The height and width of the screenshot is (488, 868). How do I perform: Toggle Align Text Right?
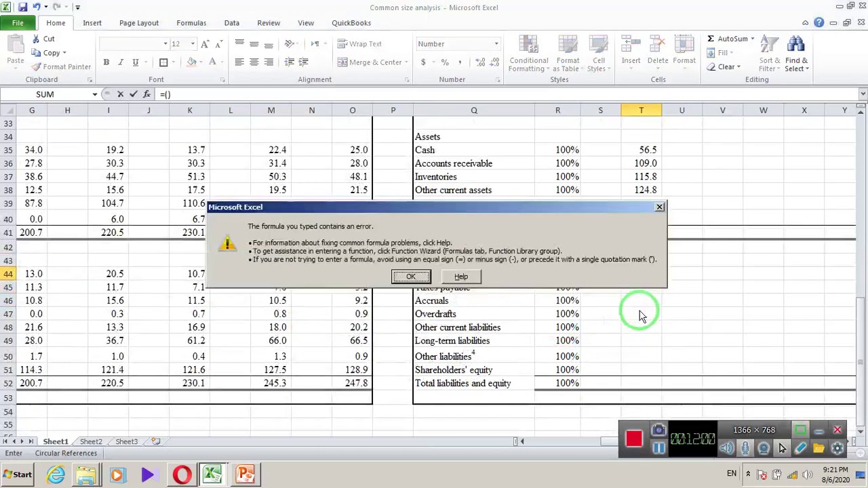[269, 62]
